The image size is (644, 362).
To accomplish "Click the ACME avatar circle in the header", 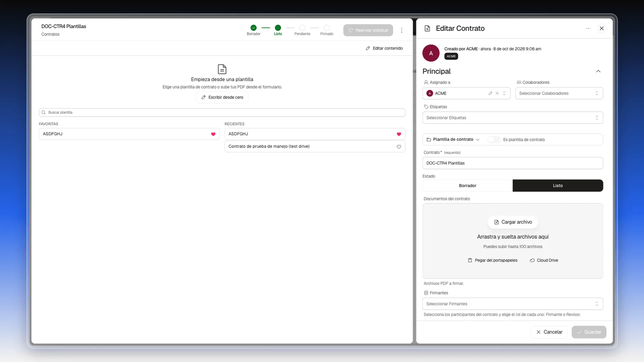I will point(431,53).
